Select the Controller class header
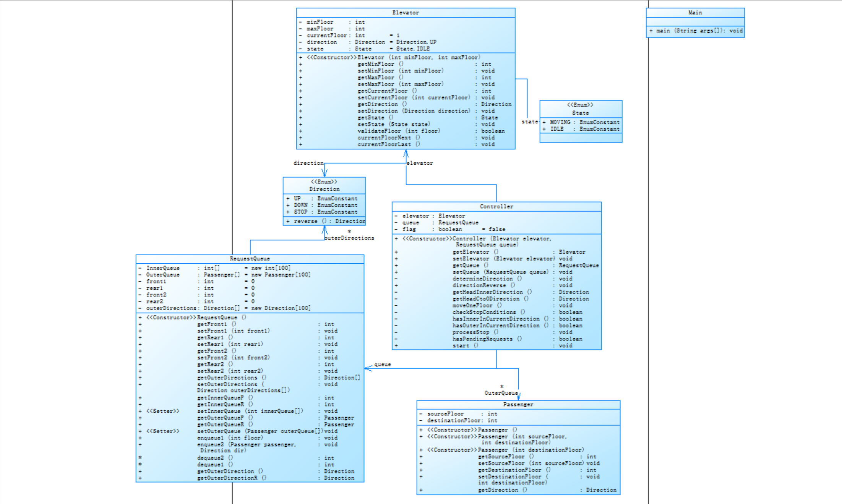The image size is (842, 504). (496, 206)
